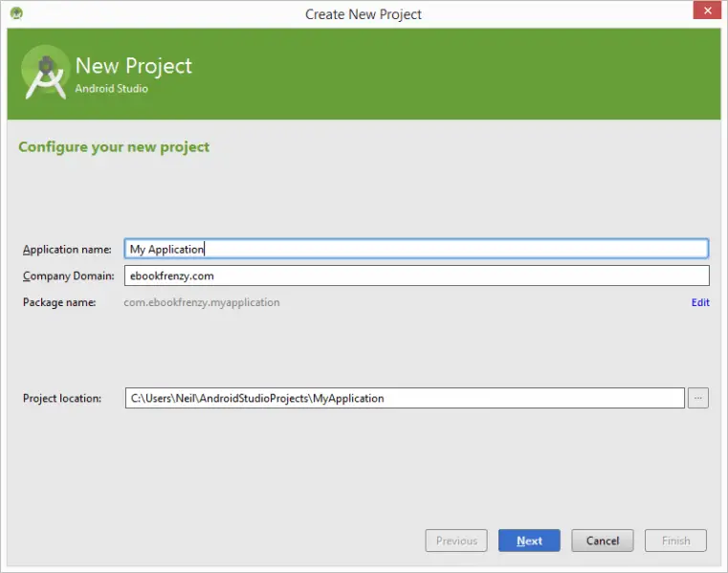Click inside the Project location path field
Screen dimensions: 728x573
click(404, 398)
